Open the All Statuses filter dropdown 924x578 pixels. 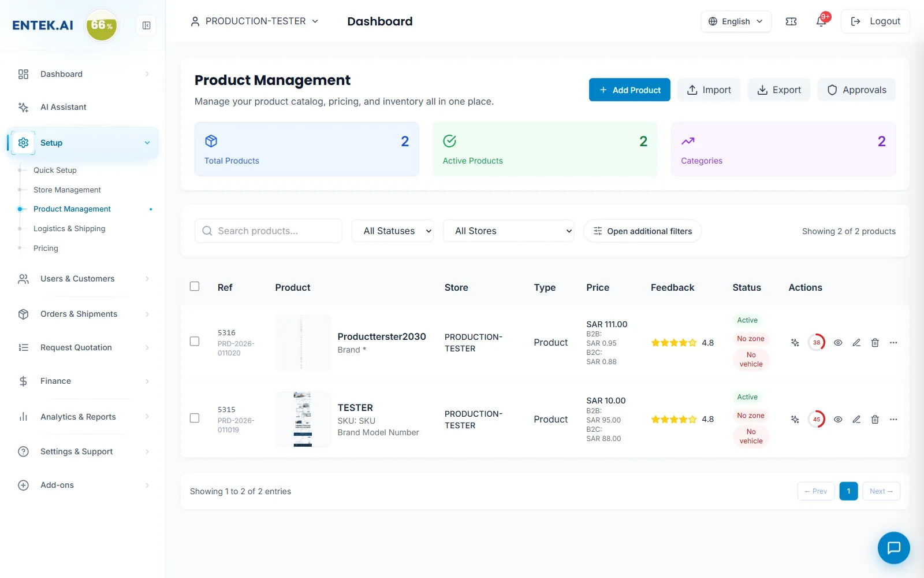pos(393,231)
